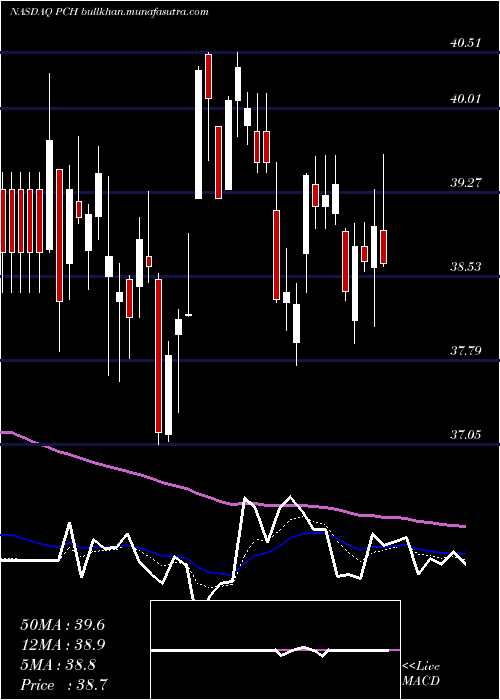The width and height of the screenshot is (500, 700).
Task: Click the Price : 38.7 readout
Action: 64,685
